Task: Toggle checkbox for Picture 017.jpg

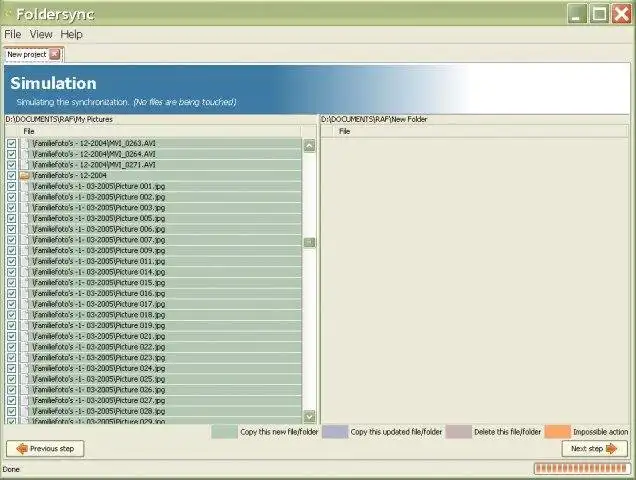Action: tap(11, 304)
